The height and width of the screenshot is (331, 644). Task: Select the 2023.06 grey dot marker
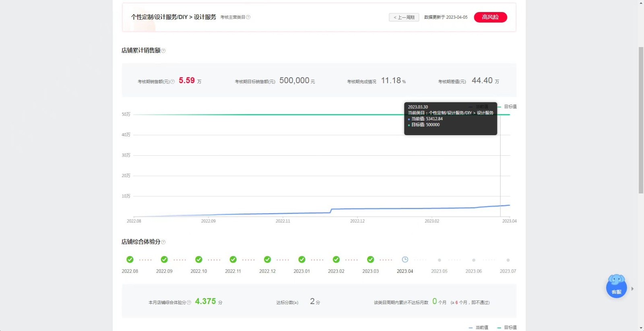pyautogui.click(x=474, y=260)
